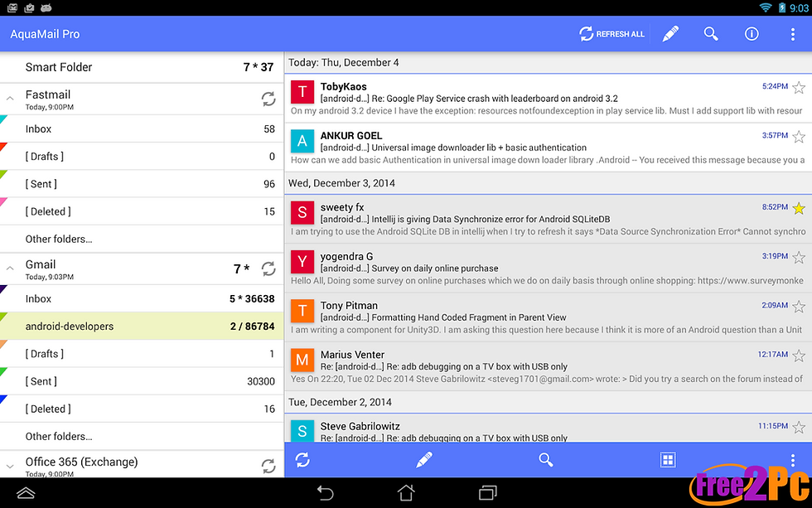Star the Tony Pitman message
This screenshot has width=812, height=508.
pyautogui.click(x=799, y=306)
